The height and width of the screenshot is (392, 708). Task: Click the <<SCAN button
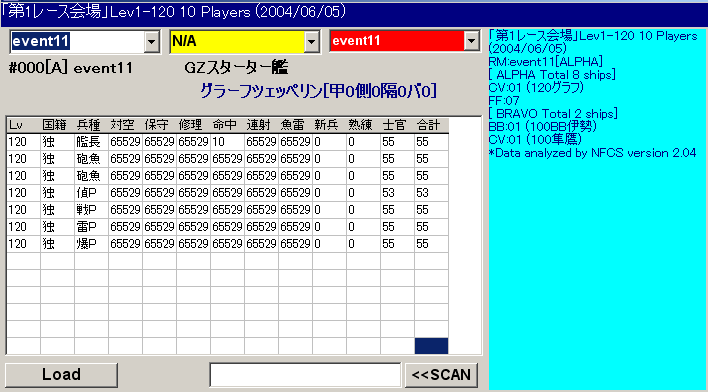click(441, 374)
